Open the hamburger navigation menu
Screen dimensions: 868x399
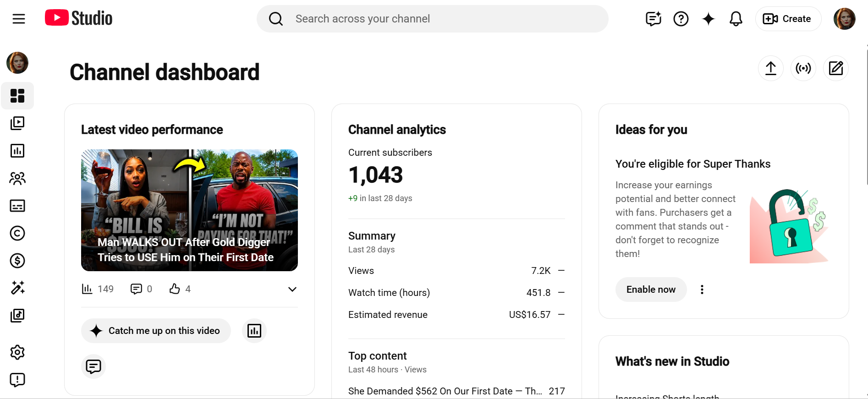[x=19, y=19]
